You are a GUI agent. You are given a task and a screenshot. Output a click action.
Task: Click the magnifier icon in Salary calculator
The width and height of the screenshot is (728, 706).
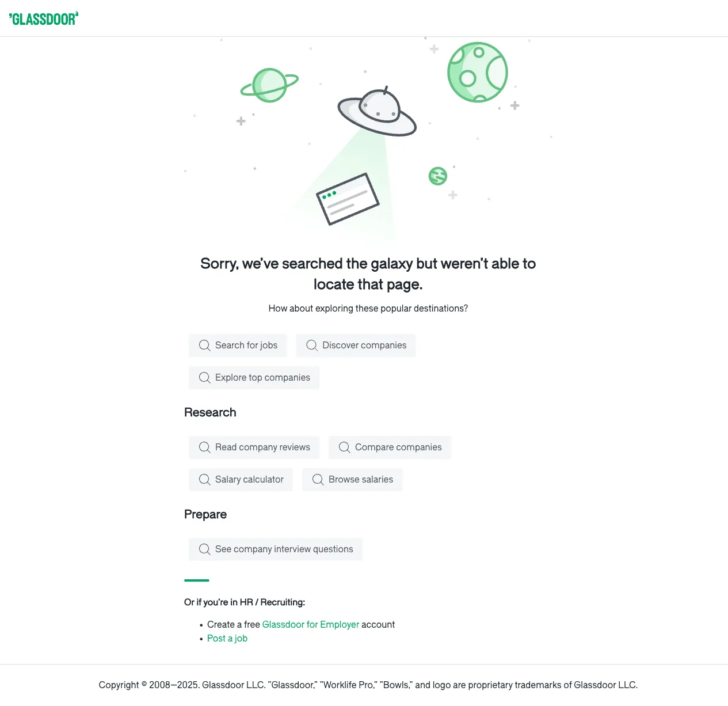205,479
